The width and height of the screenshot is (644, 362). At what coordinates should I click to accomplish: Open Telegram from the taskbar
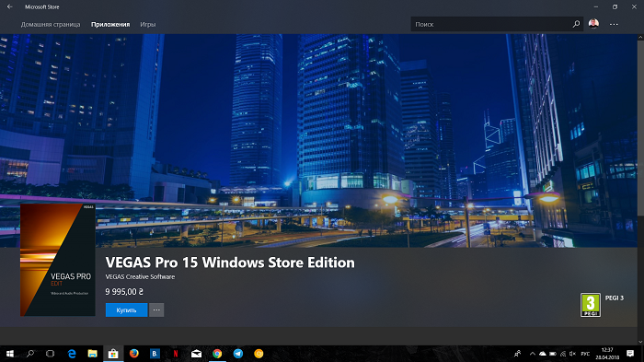(x=237, y=354)
